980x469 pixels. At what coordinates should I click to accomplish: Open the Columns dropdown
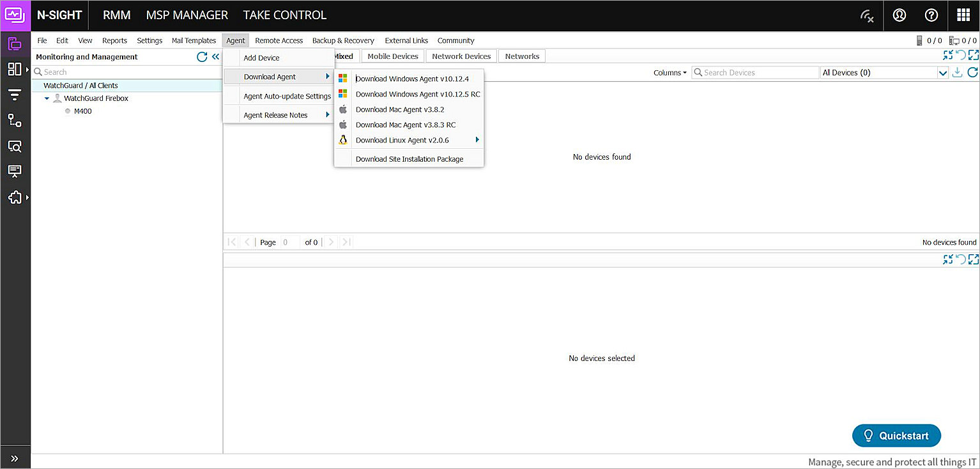click(670, 73)
